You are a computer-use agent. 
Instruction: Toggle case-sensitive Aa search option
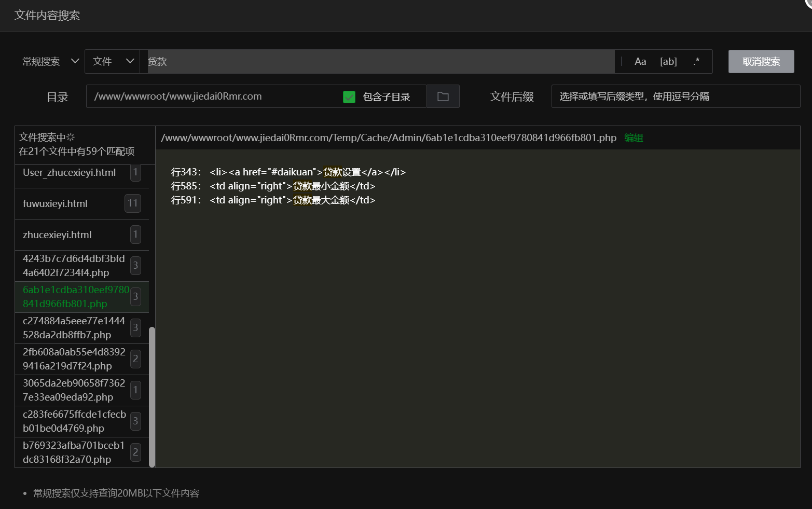point(640,62)
